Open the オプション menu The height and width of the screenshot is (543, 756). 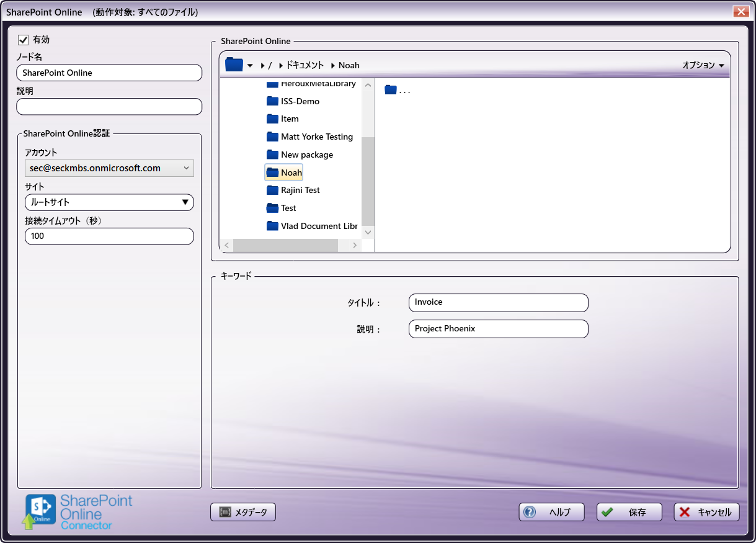click(703, 65)
